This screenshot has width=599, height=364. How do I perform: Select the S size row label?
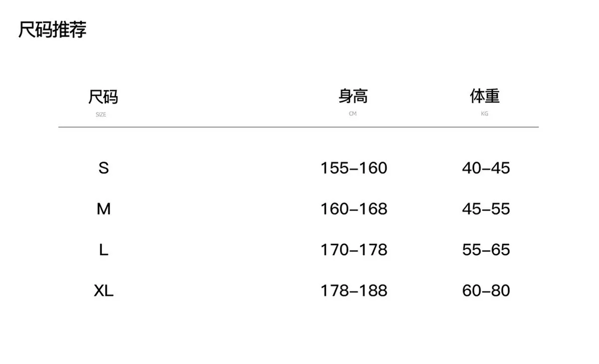(x=103, y=168)
